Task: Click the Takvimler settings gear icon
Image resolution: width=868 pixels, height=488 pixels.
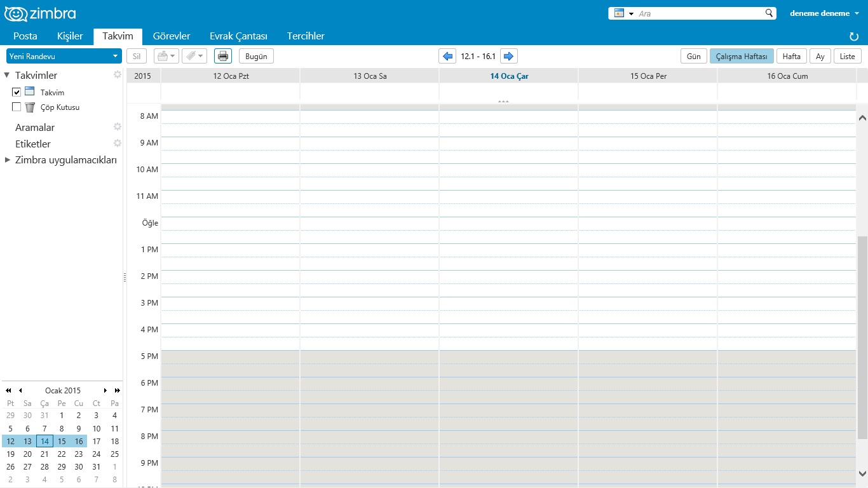Action: 117,74
